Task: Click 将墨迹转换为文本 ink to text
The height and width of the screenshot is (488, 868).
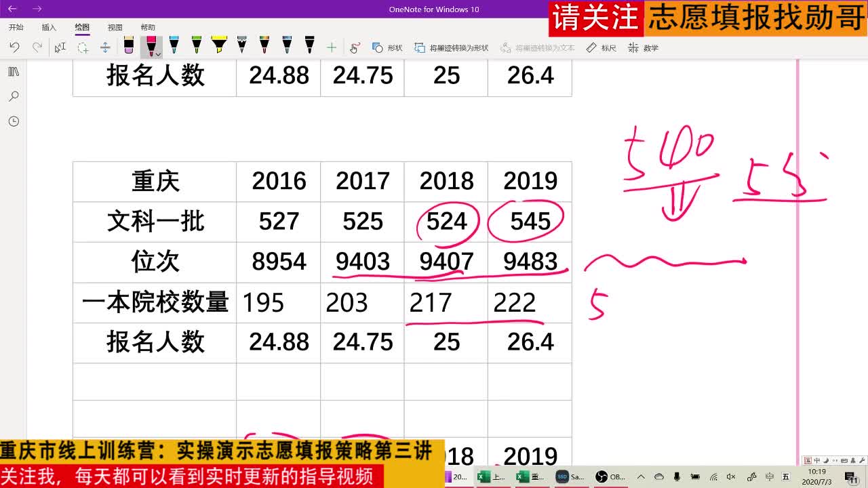Action: 538,47
